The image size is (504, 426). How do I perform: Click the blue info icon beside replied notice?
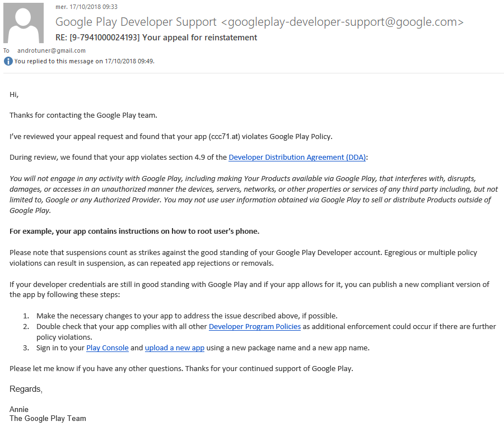tap(8, 61)
